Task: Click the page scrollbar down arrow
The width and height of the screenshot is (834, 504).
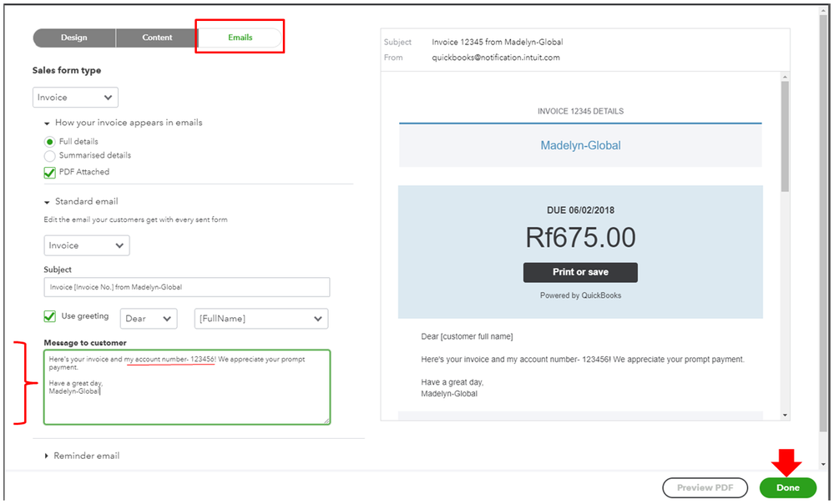Action: [823, 464]
